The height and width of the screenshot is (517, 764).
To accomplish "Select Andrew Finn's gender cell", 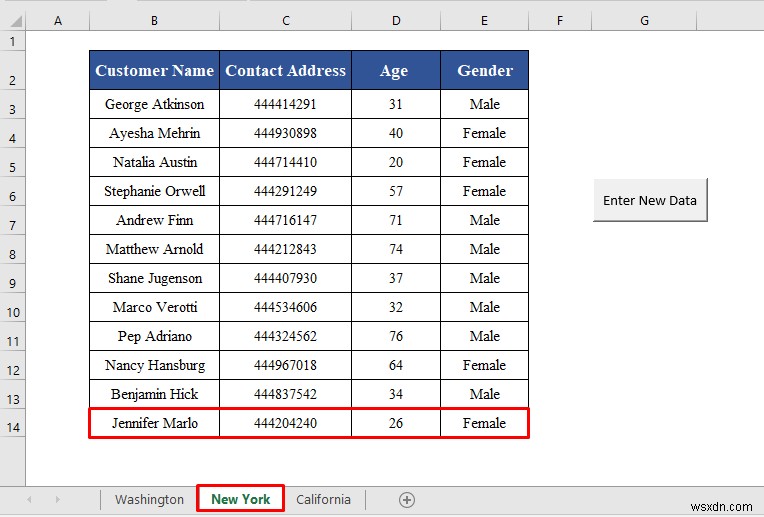I will (x=484, y=220).
